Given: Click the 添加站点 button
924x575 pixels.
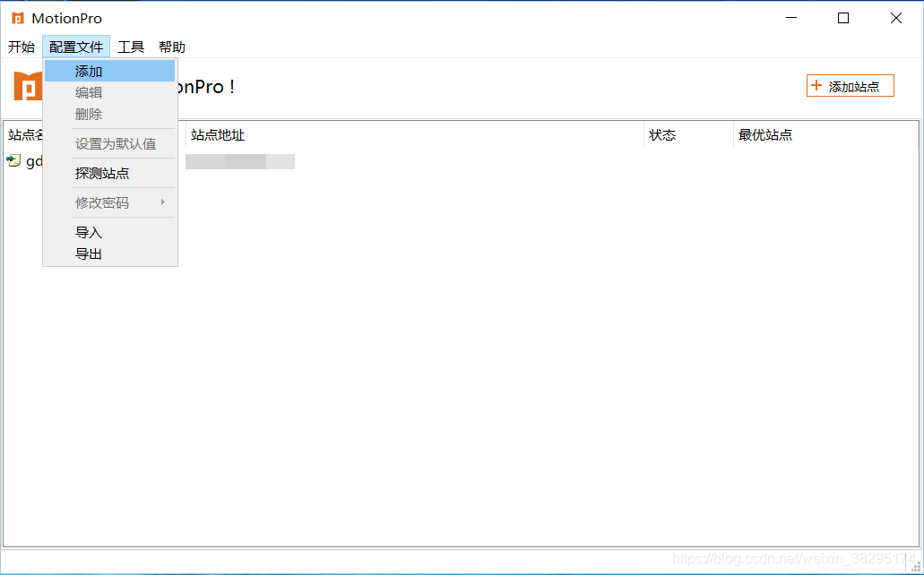Looking at the screenshot, I should point(851,86).
